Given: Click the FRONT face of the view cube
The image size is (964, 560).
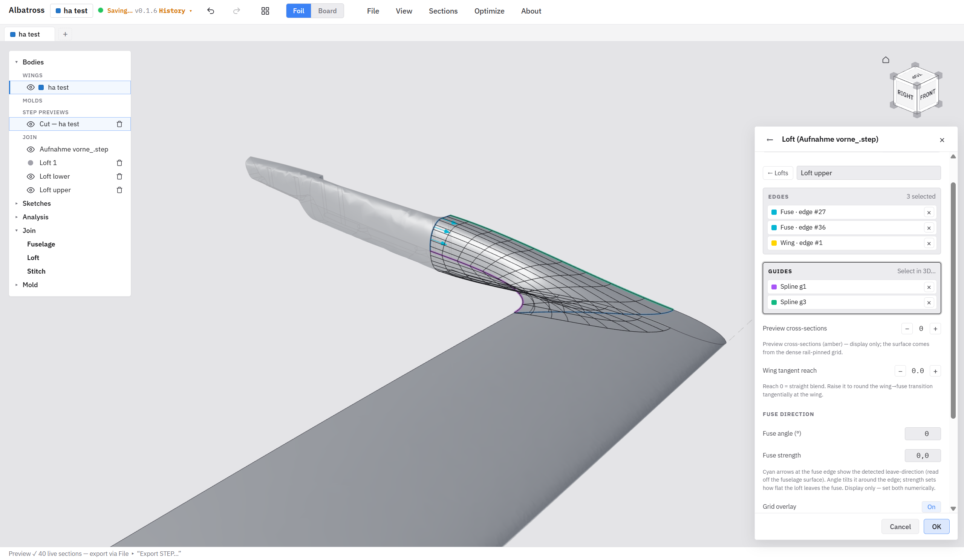Looking at the screenshot, I should (928, 94).
